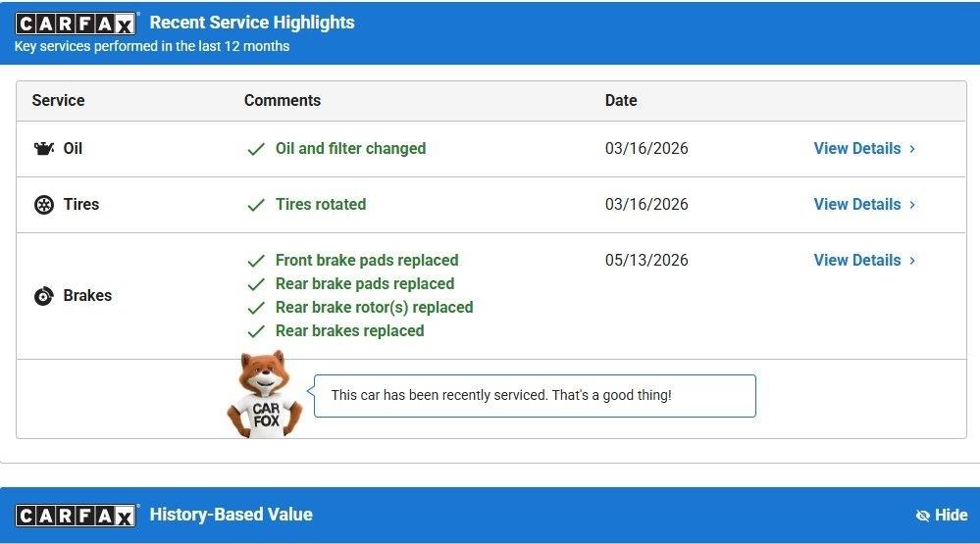980x544 pixels.
Task: Click checkmark beside Rear brake rotor(s) replaced
Action: point(256,309)
